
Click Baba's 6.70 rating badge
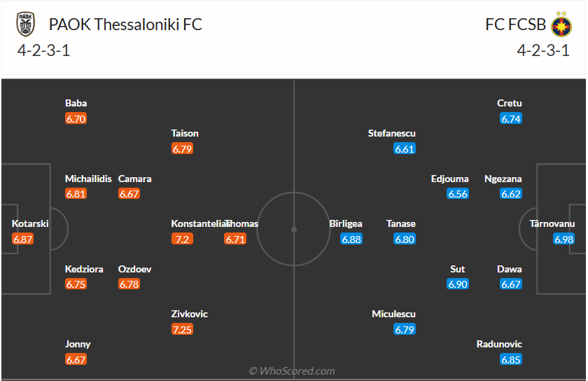point(76,118)
